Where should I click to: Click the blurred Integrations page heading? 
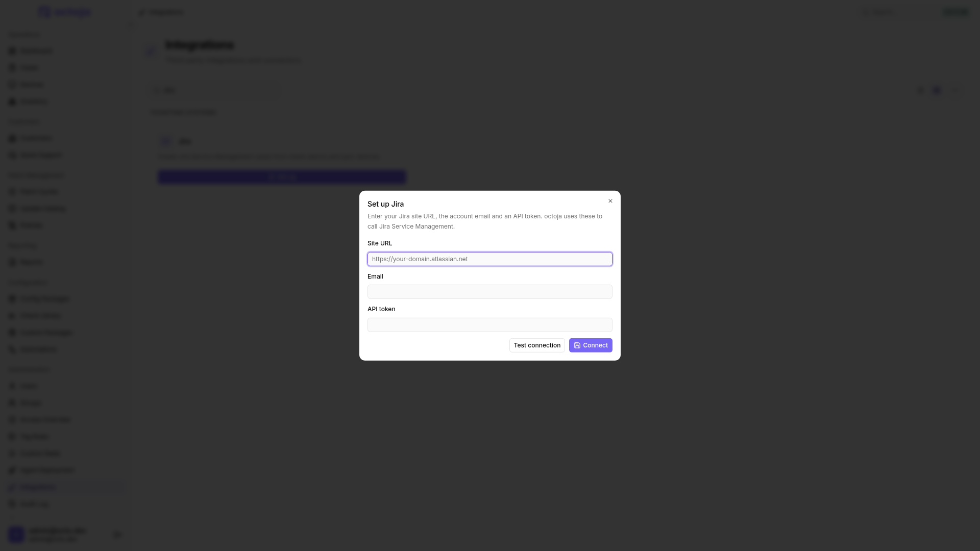[x=200, y=45]
